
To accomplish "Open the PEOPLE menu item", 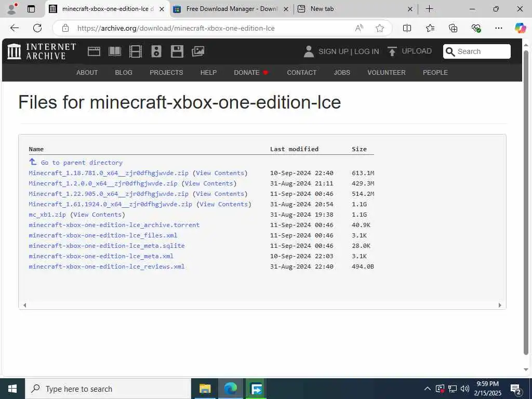I will (435, 73).
